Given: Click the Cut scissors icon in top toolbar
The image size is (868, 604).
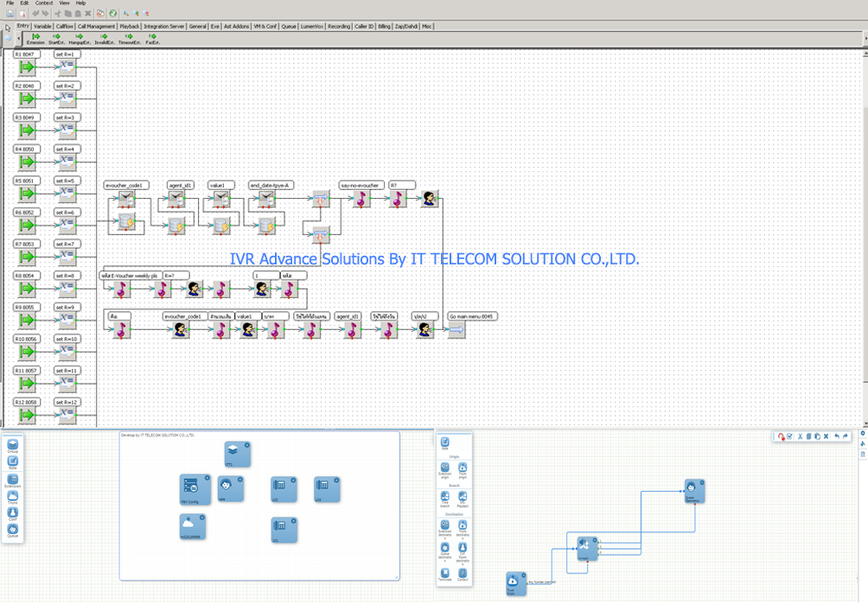Looking at the screenshot, I should (x=58, y=13).
